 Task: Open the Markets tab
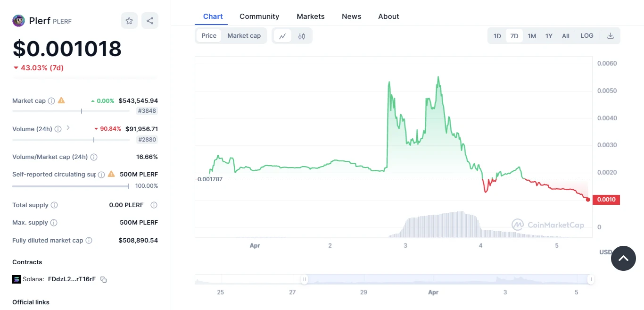click(311, 17)
